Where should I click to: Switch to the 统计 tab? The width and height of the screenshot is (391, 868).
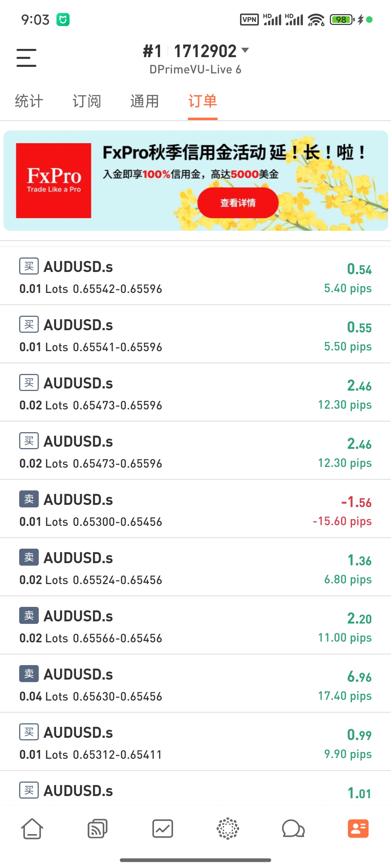coord(29,101)
